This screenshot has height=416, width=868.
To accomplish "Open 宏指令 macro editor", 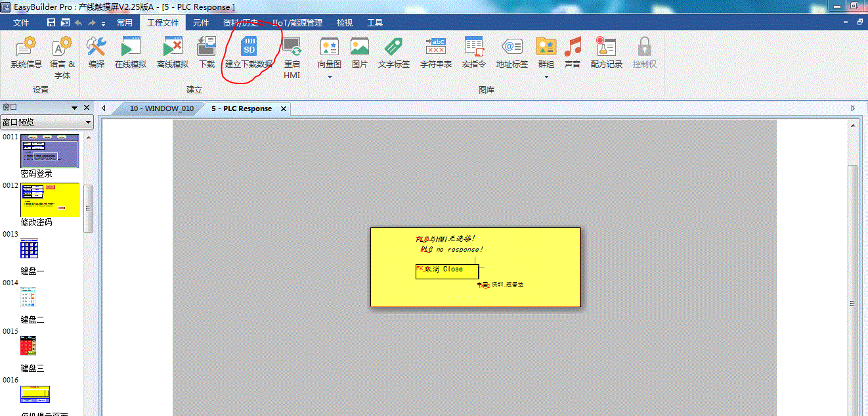I will [x=473, y=53].
